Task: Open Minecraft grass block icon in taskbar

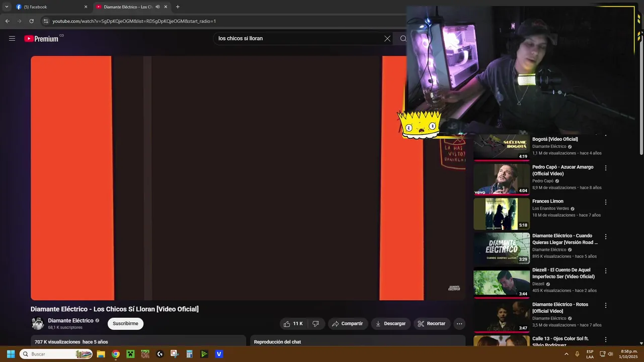Action: tap(145, 354)
